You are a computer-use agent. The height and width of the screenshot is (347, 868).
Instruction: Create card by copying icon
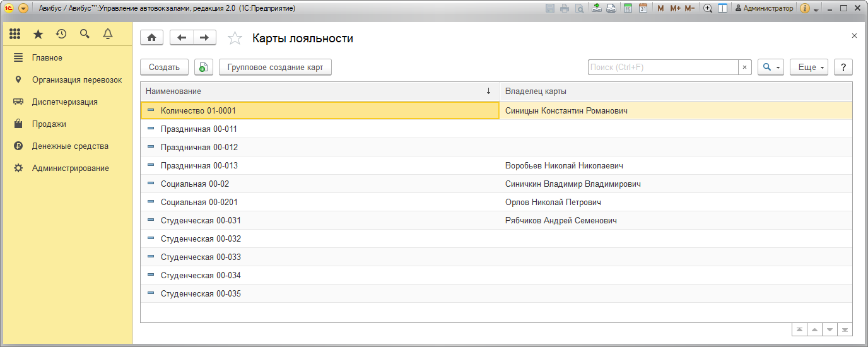[203, 68]
